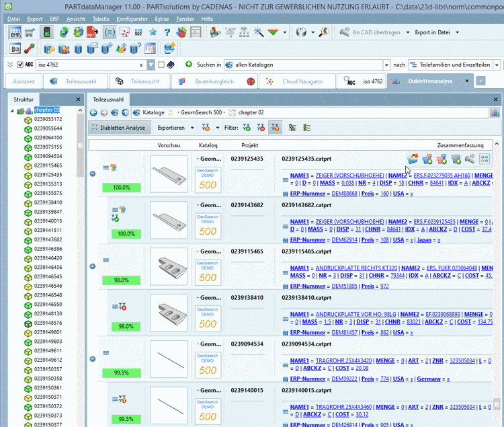Click the back navigation arrow in Teileauswahl
Screen dimensions: 504x427
(94, 113)
